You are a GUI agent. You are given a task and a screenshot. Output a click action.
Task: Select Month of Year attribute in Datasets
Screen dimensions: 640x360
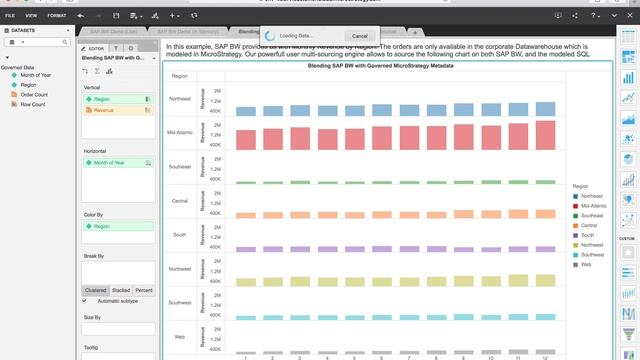tap(36, 75)
